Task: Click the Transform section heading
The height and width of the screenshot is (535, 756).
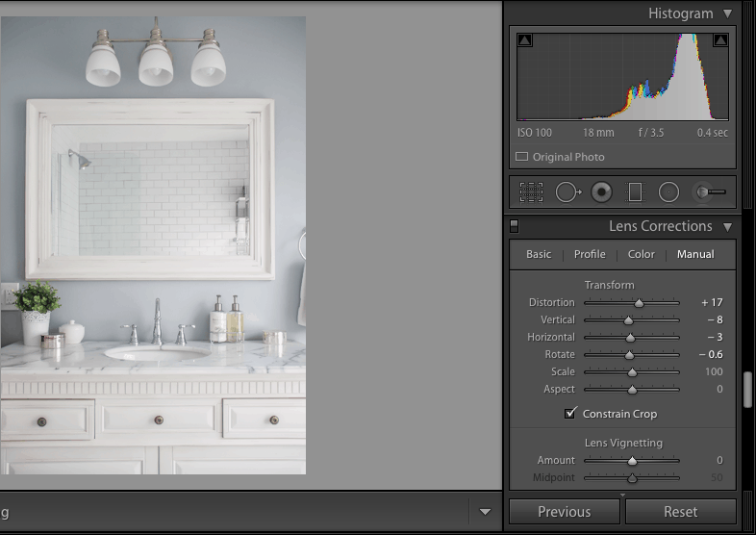Action: coord(610,285)
